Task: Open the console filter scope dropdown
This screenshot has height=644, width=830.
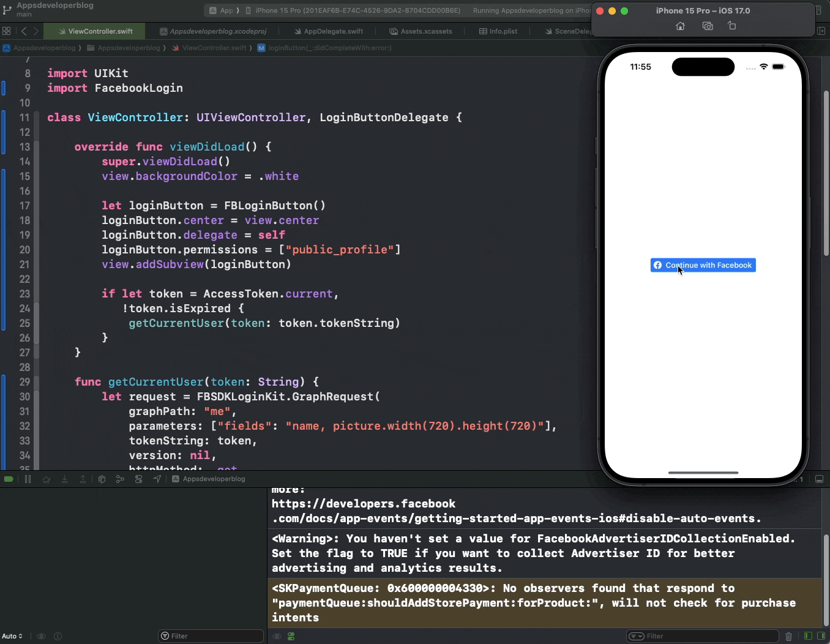Action: tap(637, 636)
